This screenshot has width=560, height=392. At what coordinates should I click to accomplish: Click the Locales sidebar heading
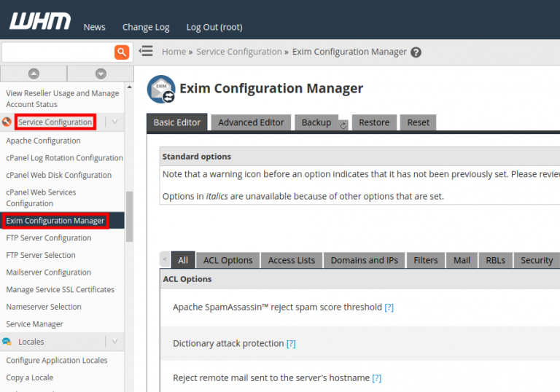31,342
